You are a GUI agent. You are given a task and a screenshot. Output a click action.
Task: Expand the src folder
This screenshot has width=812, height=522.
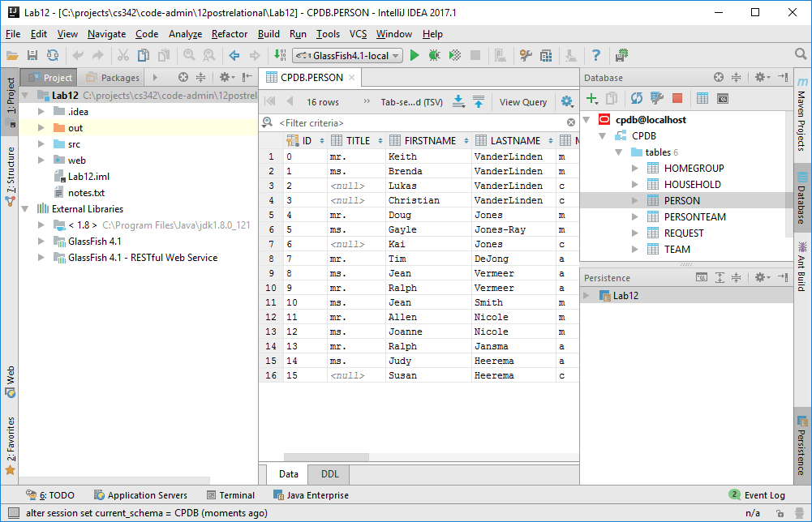pyautogui.click(x=41, y=143)
